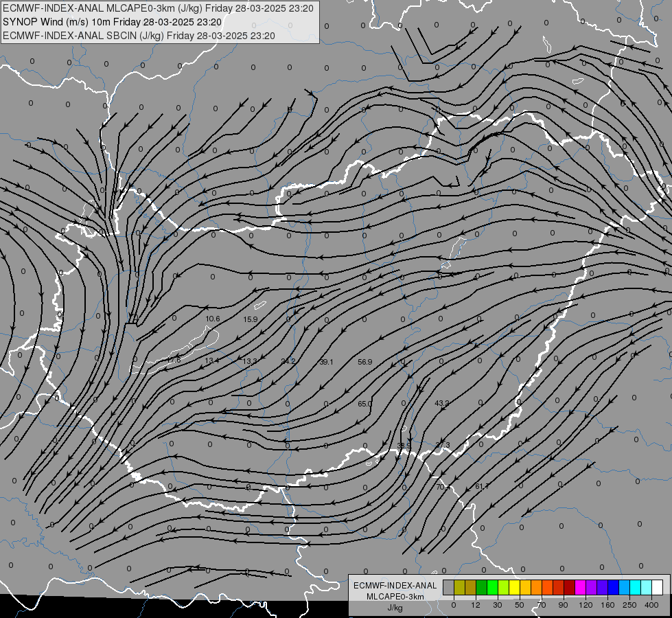The image size is (672, 618).
Task: Click the map value '70.4'
Action: pyautogui.click(x=443, y=488)
